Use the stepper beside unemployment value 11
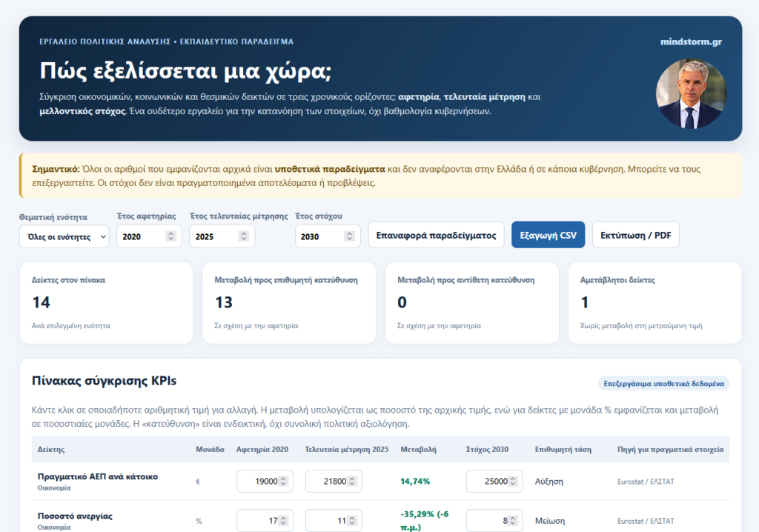The height and width of the screenshot is (532, 759). [x=352, y=521]
